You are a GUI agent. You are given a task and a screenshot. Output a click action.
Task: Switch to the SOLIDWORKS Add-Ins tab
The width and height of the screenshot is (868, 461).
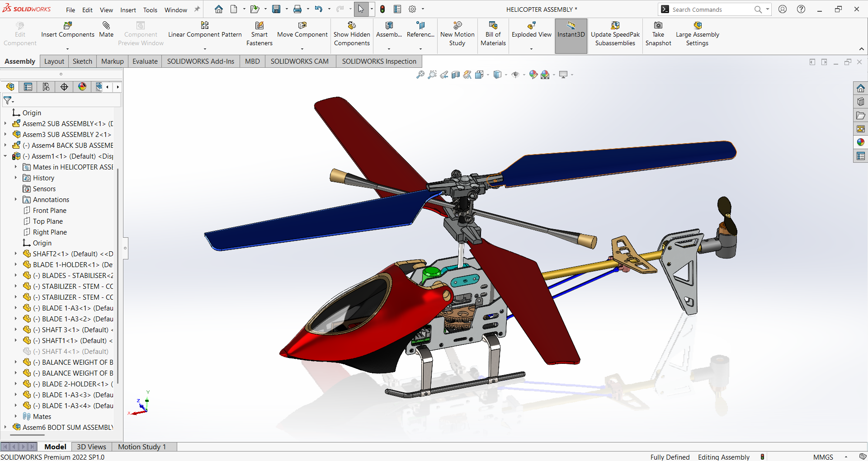201,61
